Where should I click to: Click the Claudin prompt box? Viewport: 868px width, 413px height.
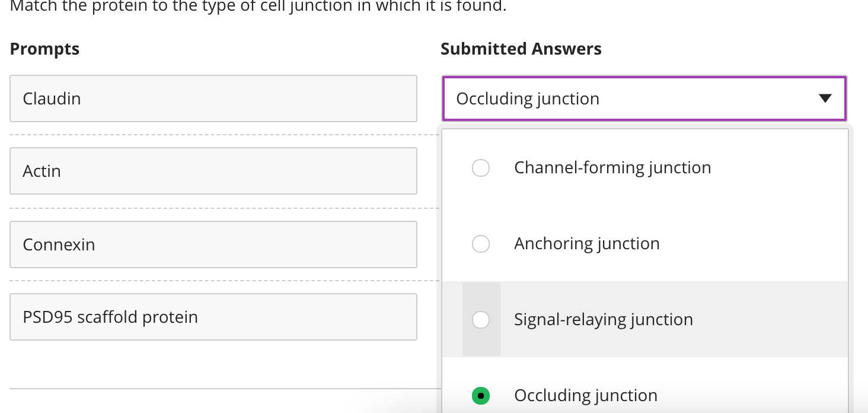coord(213,99)
